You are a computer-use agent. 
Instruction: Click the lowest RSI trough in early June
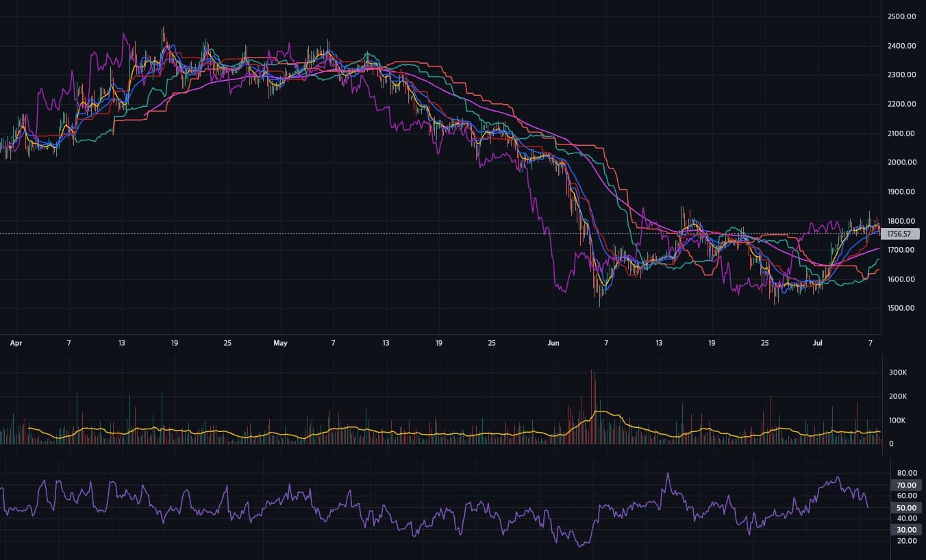581,546
